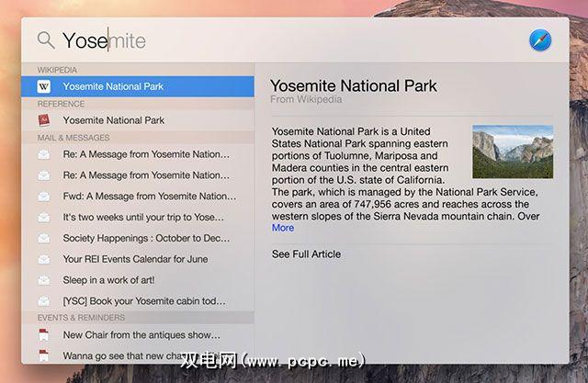Click calendar icon beside New Chair reminder

(x=44, y=335)
